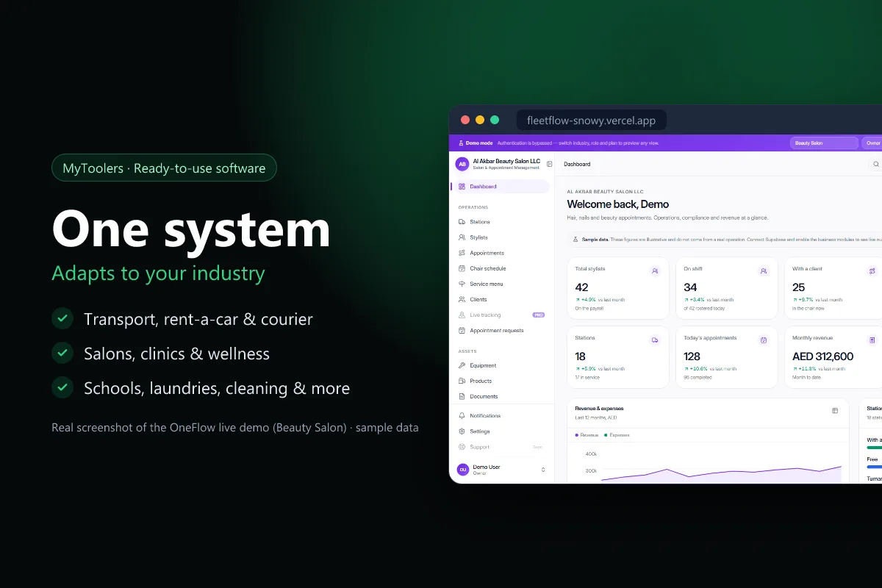Click 'Adapts to your industry' green subtitle
The height and width of the screenshot is (588, 882).
click(x=158, y=273)
